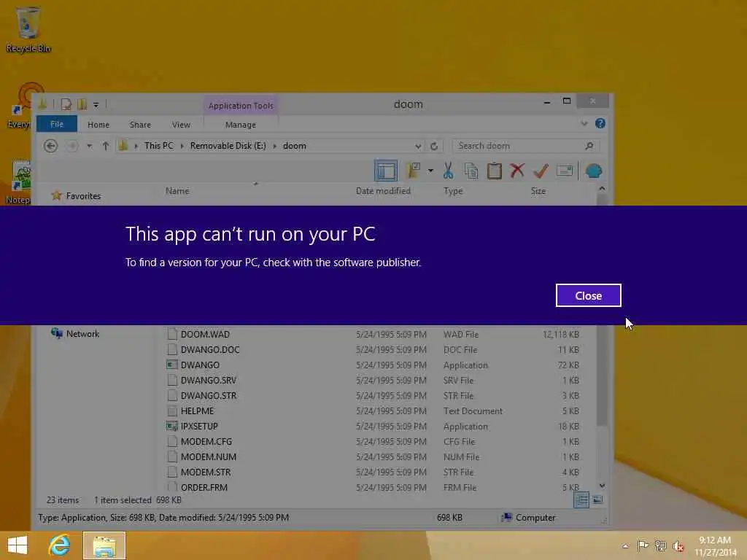This screenshot has width=747, height=560.
Task: Click File Explorer taskbar button
Action: click(104, 545)
